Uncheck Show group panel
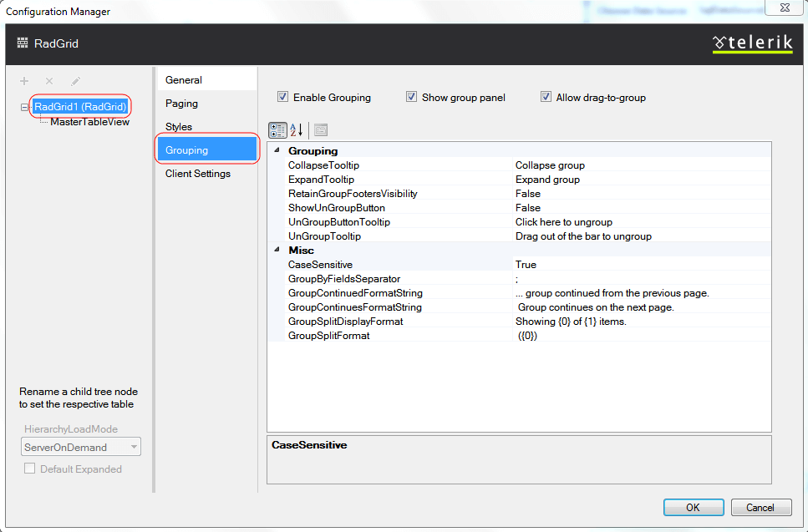 pyautogui.click(x=411, y=97)
